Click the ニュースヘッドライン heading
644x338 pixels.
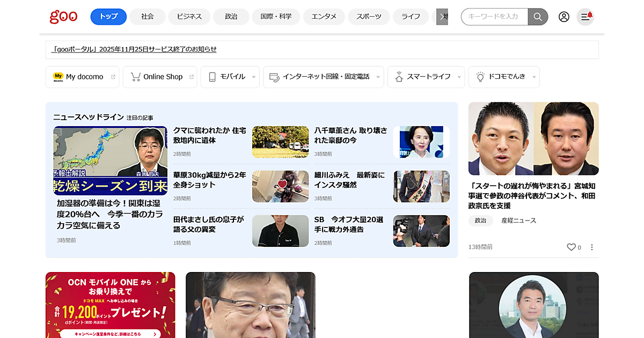(89, 117)
